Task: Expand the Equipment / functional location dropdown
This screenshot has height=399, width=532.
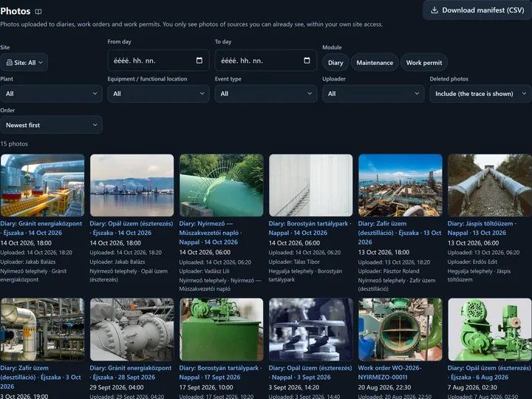Action: [x=158, y=94]
